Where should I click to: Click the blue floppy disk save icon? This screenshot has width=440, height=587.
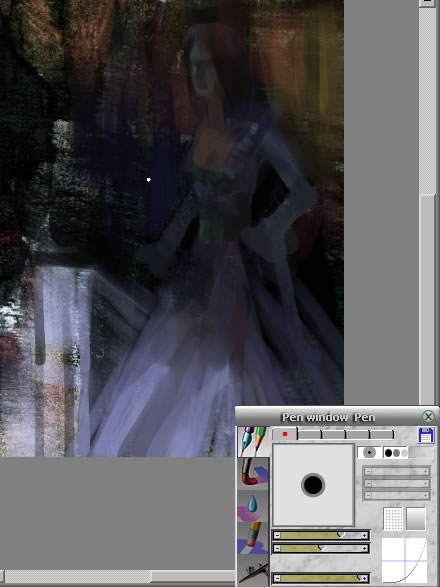point(426,435)
